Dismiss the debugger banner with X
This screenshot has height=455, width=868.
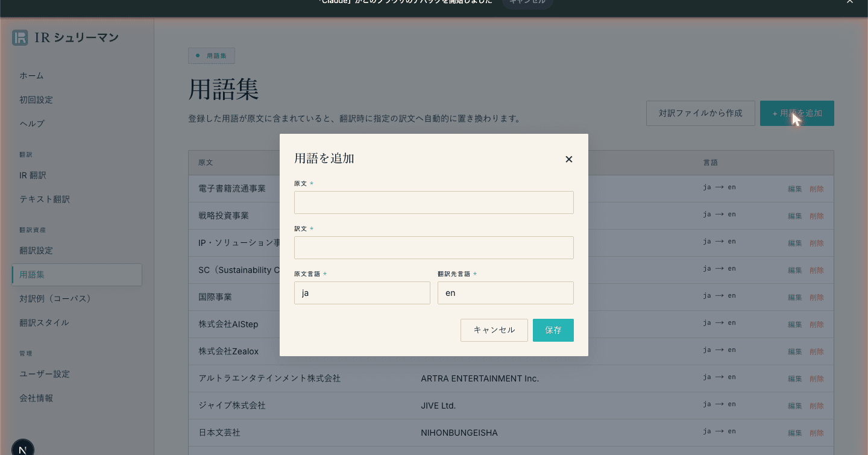(850, 2)
